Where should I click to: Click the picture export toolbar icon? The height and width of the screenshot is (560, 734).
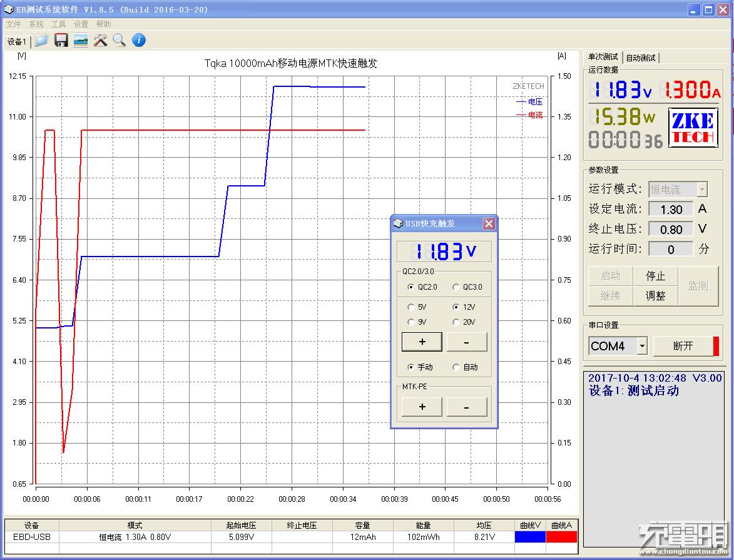pos(81,41)
